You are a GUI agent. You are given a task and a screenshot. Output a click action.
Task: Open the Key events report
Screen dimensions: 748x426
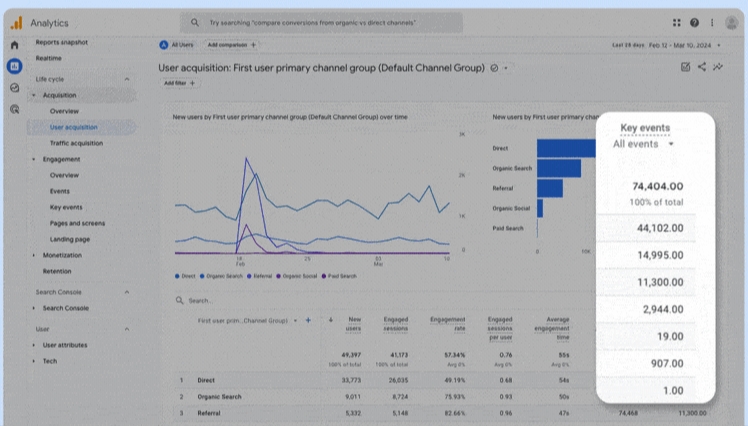(x=66, y=207)
